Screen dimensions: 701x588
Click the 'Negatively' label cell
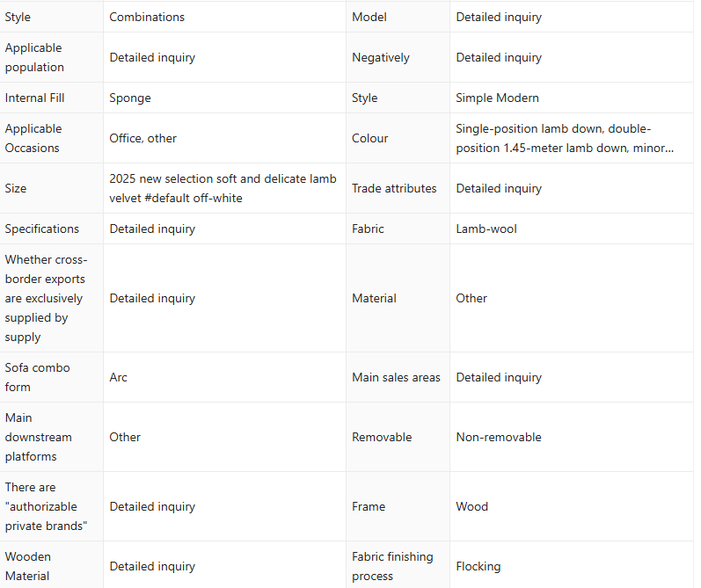click(381, 57)
